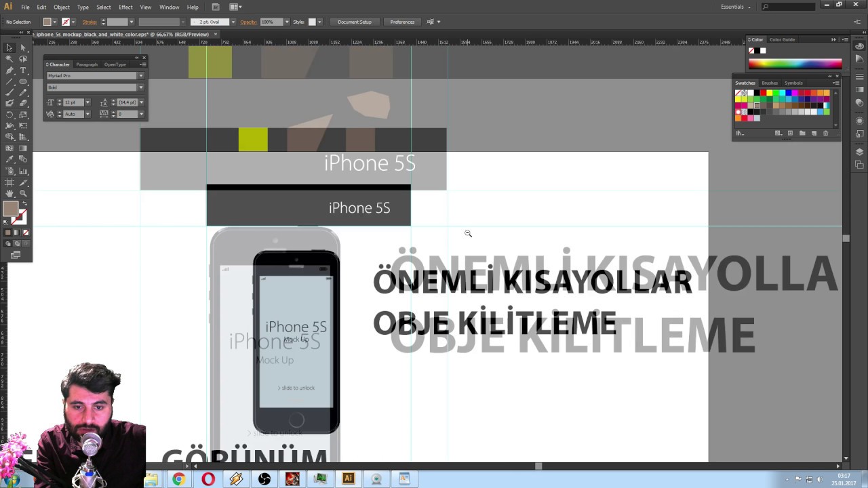Select the Blend tool
The width and height of the screenshot is (868, 488).
23,159
